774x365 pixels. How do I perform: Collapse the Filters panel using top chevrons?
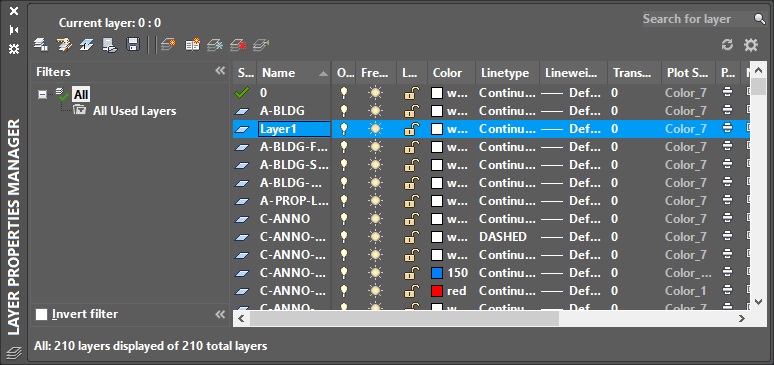220,71
